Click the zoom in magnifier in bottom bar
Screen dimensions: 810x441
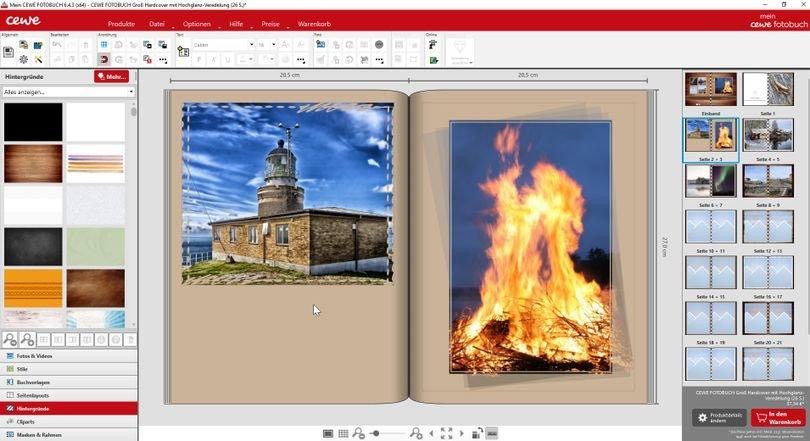[416, 433]
